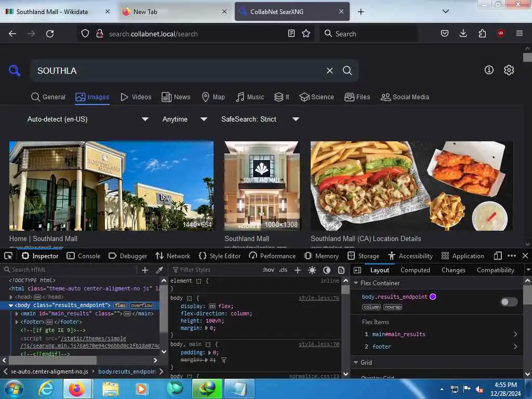Switch to the Computed sidebar tab
Screen dimensions: 532x399
(x=415, y=270)
